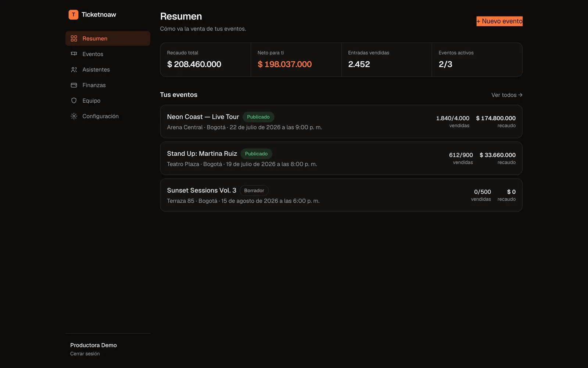
Task: Click the Resumen grid icon in sidebar
Action: pyautogui.click(x=74, y=38)
